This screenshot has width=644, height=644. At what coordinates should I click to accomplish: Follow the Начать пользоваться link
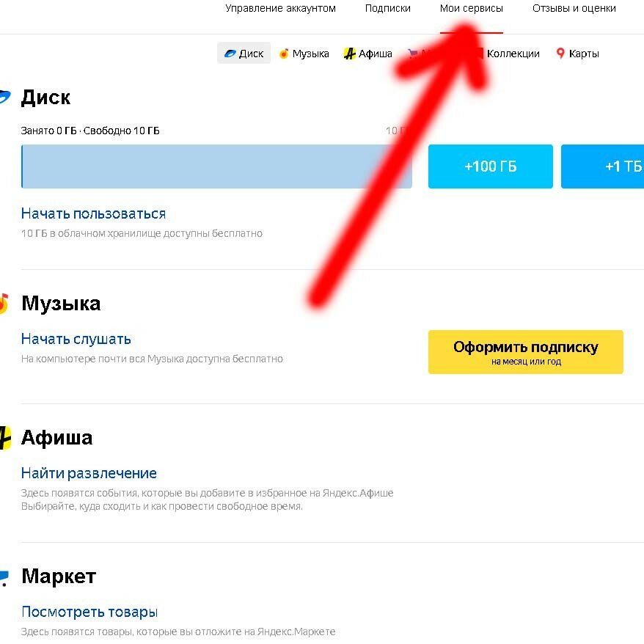(x=94, y=213)
